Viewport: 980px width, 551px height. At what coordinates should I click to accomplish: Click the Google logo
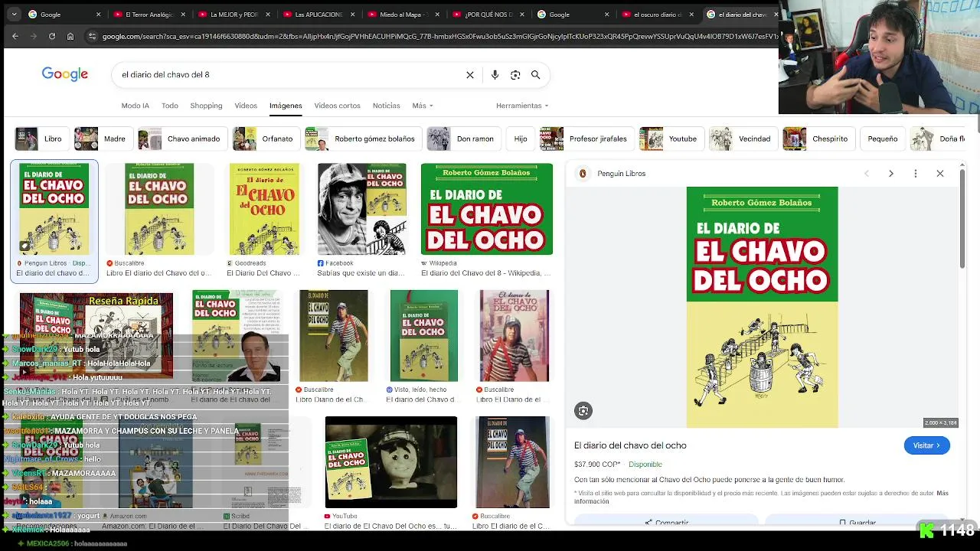coord(65,74)
